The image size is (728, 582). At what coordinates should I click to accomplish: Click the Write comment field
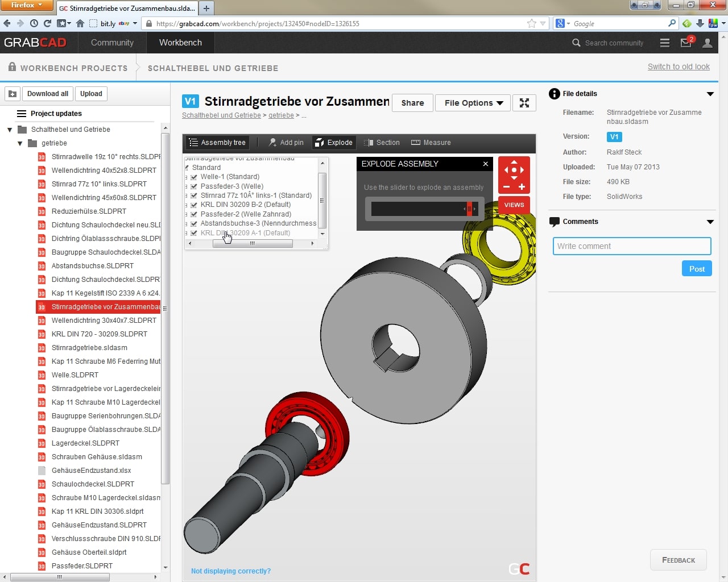click(631, 246)
